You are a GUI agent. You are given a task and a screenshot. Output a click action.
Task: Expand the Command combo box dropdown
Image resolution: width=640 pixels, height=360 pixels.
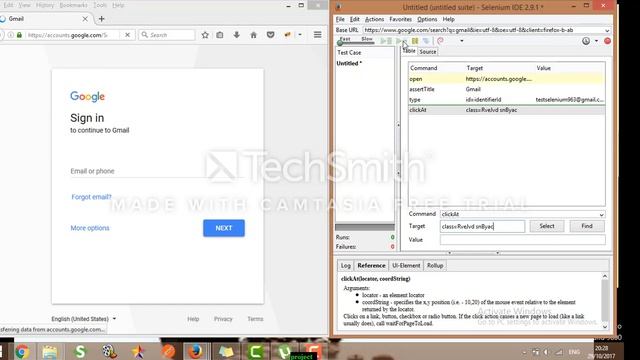602,215
